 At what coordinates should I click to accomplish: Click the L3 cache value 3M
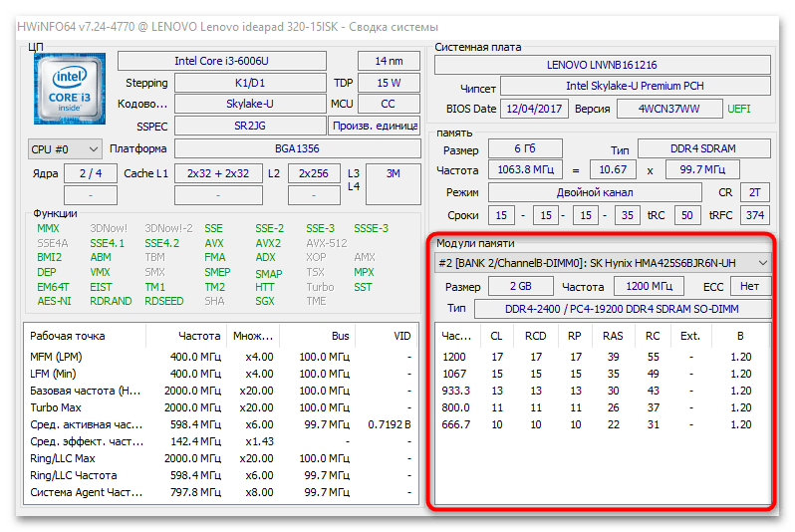click(x=393, y=183)
